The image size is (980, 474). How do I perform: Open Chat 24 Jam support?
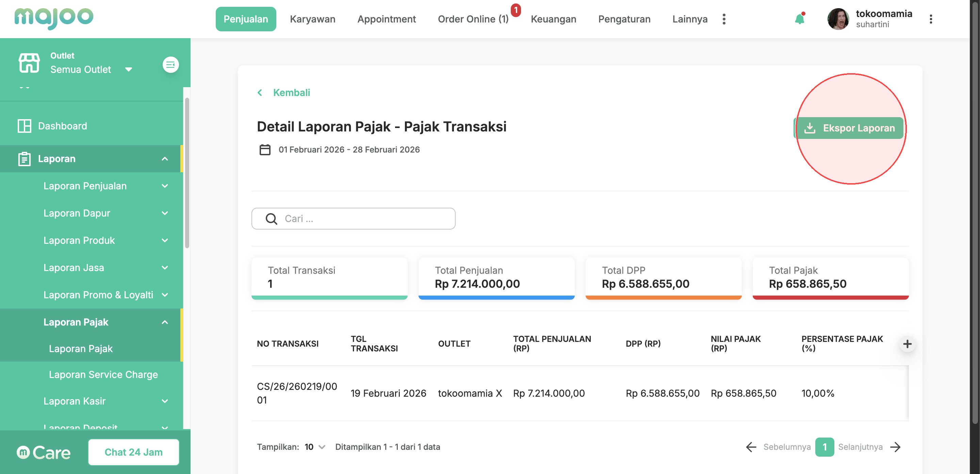point(133,452)
